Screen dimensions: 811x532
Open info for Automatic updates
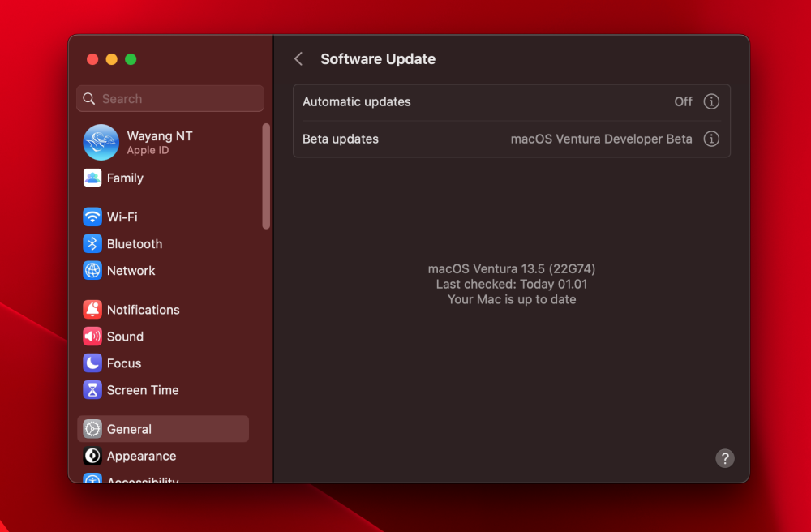point(711,102)
